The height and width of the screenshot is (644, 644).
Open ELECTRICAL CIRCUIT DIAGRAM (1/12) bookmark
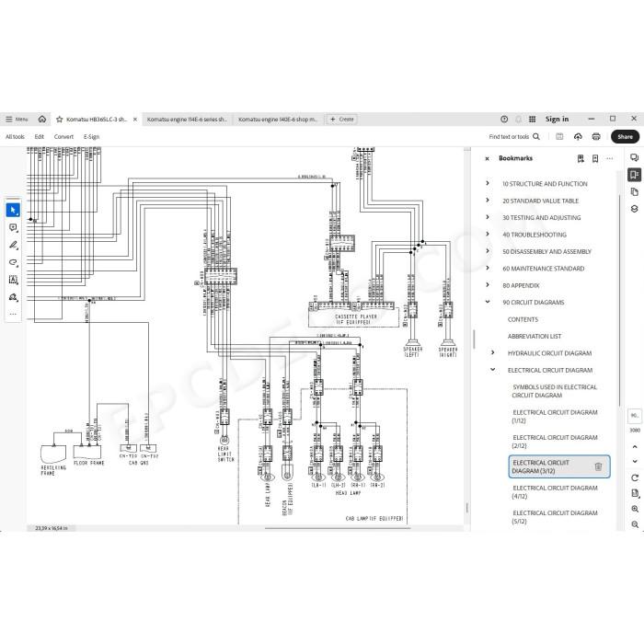(555, 417)
